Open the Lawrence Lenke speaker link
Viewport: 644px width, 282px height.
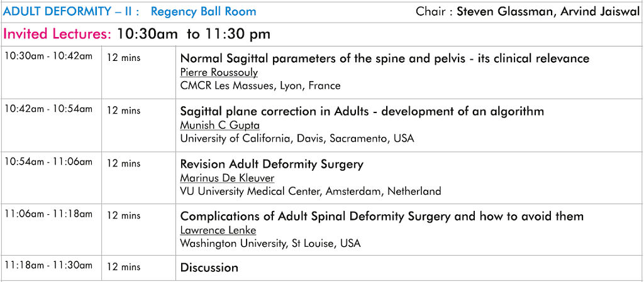pos(218,230)
